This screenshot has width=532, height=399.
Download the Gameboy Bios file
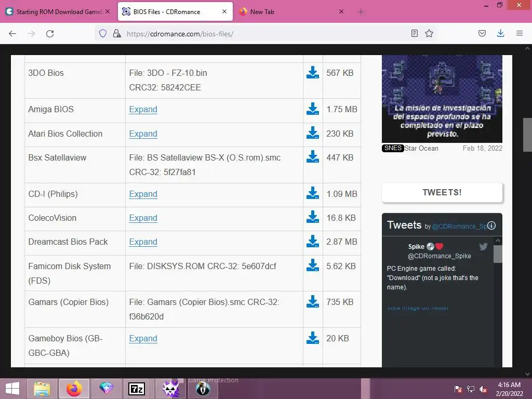pyautogui.click(x=312, y=338)
